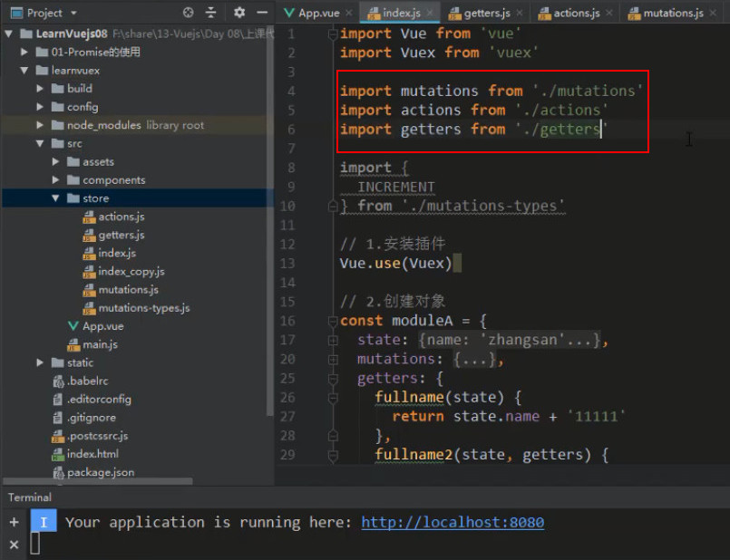Close the App.vue tab

click(349, 13)
